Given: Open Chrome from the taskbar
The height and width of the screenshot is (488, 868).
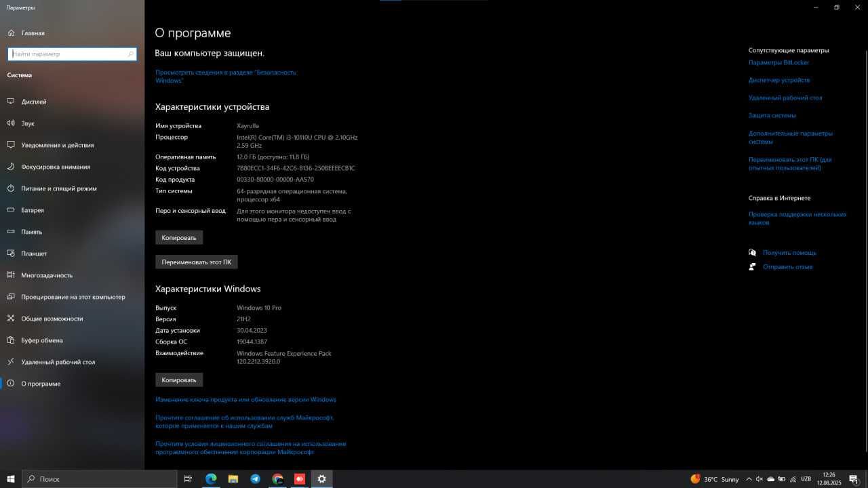Looking at the screenshot, I should [277, 479].
